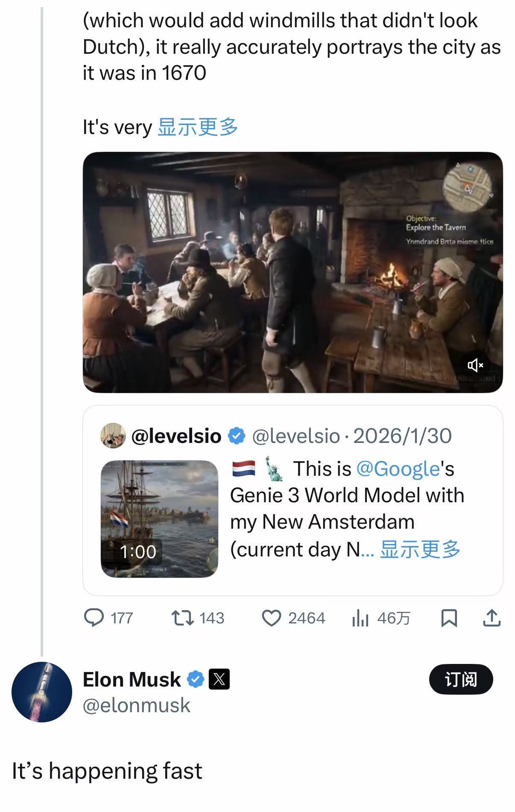
Task: Toggle subscription via the 订阅 button
Action: click(x=462, y=680)
